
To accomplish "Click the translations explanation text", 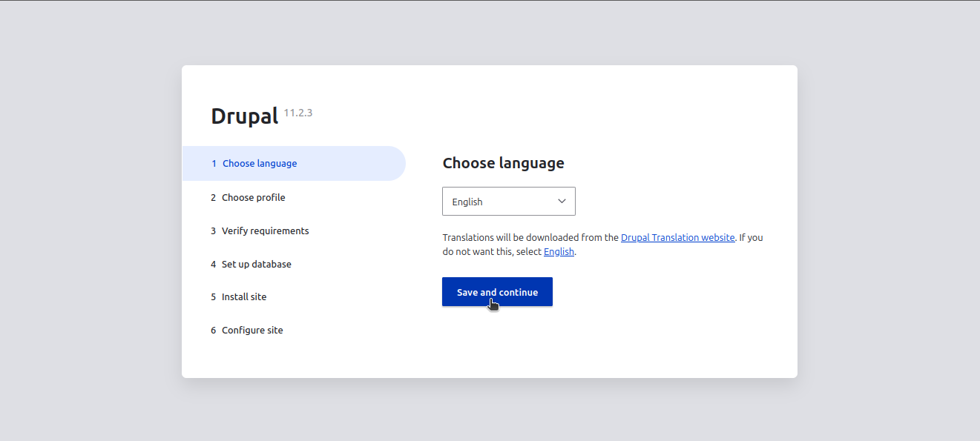I will click(x=602, y=244).
